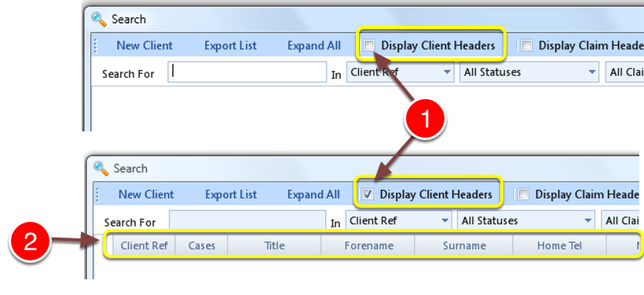Click the Client Ref column header
This screenshot has height=295, width=644.
point(144,245)
